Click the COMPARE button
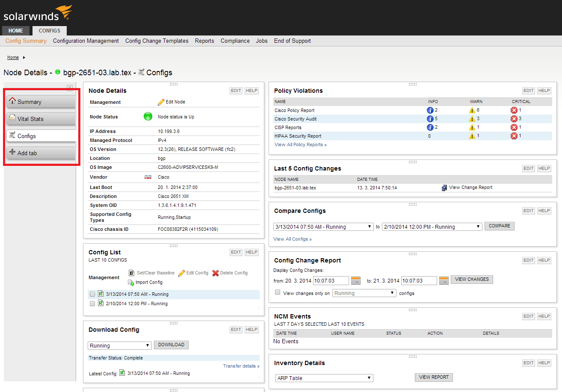This screenshot has height=392, width=562. (x=500, y=226)
